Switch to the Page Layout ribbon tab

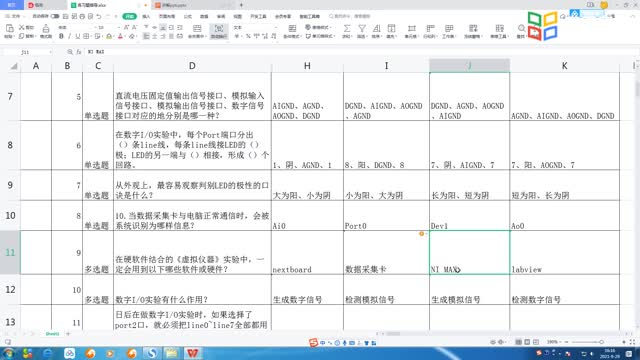pos(167,16)
